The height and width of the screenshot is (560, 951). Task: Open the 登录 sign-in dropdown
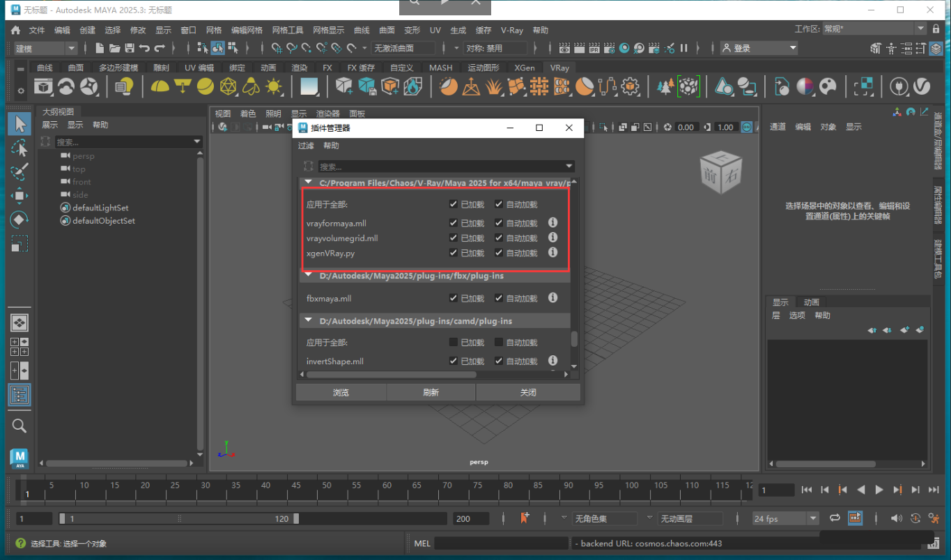pyautogui.click(x=759, y=48)
